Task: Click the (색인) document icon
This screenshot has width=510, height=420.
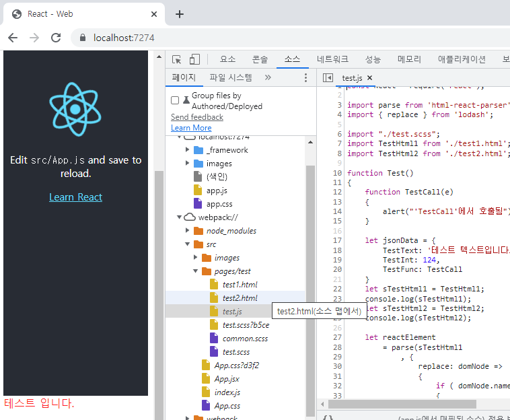Action: pyautogui.click(x=198, y=176)
